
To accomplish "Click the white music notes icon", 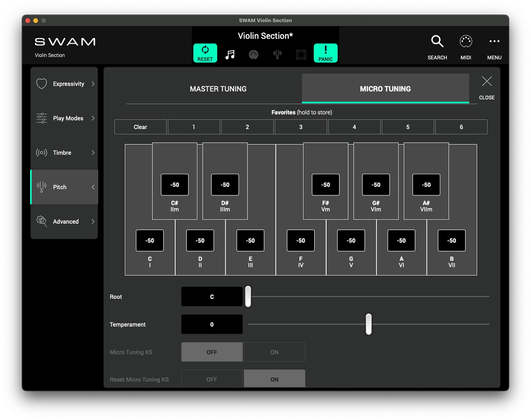I will click(229, 54).
